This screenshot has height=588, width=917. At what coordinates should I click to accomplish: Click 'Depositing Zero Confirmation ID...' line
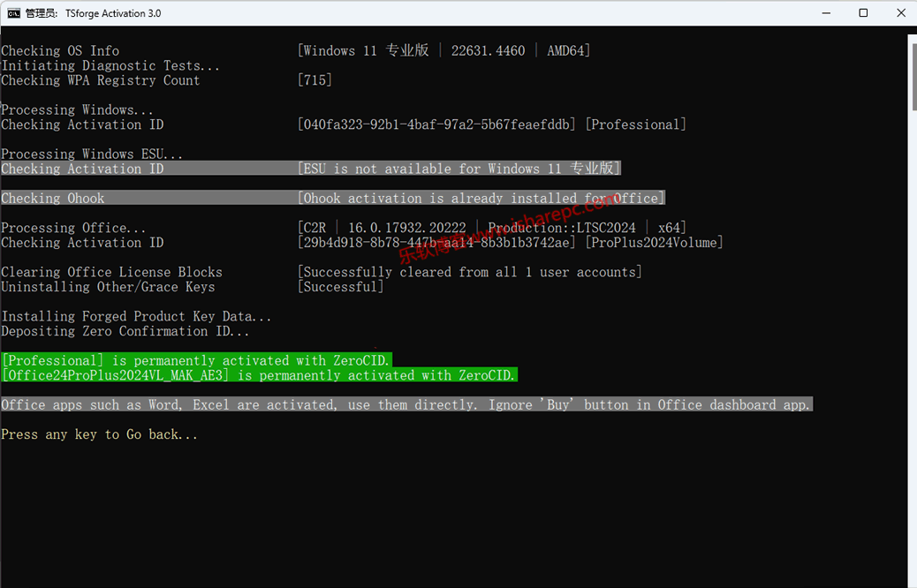[x=125, y=331]
